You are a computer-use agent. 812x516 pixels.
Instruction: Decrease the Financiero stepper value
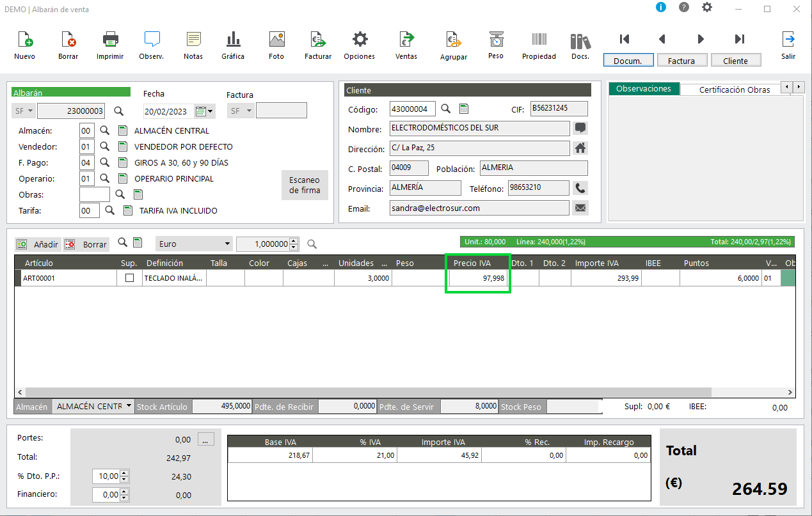coord(125,497)
